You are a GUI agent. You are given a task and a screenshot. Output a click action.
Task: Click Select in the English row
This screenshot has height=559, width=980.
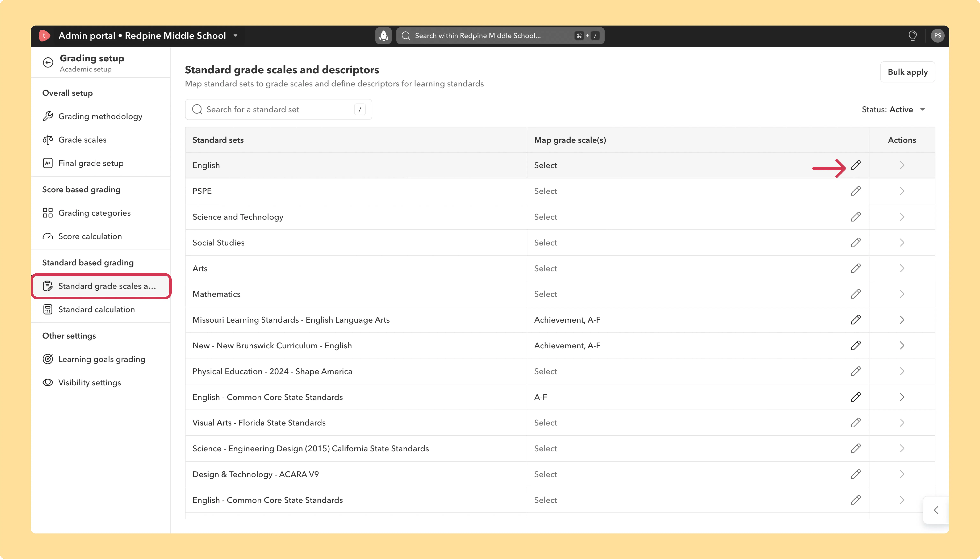coord(546,165)
